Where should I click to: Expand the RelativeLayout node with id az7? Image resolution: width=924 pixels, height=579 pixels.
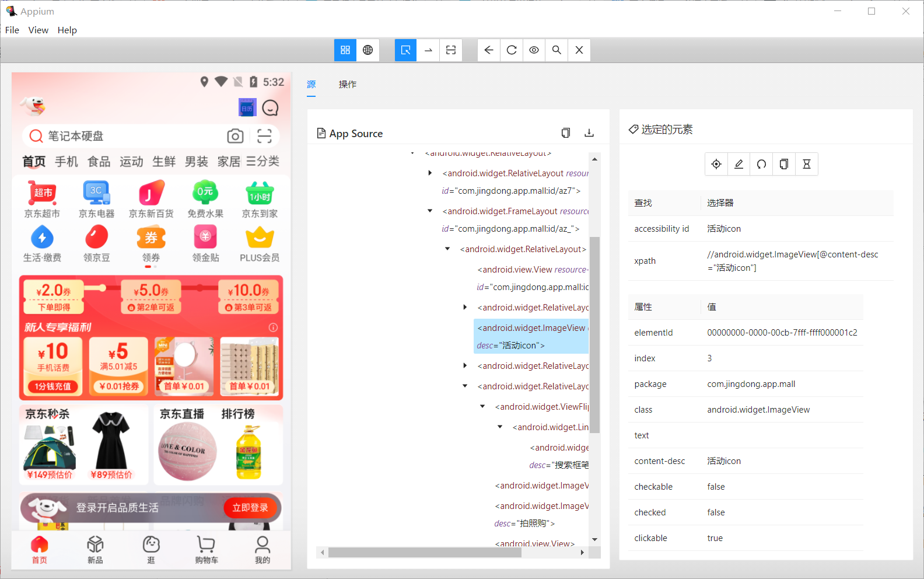coord(430,173)
